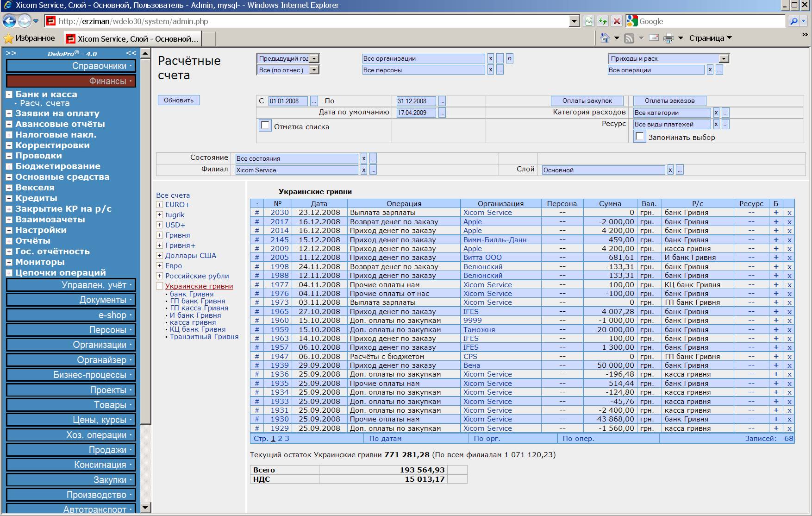Open picker (...) next to Все организации
This screenshot has width=812, height=516.
point(500,58)
